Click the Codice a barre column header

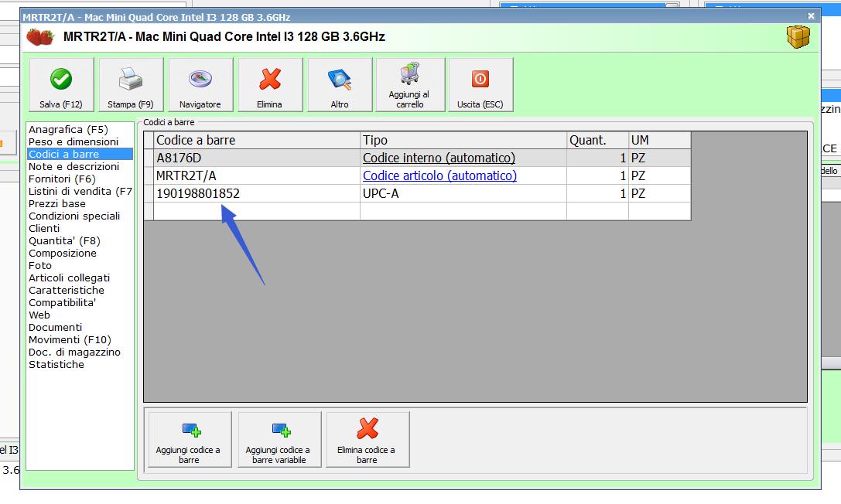point(257,141)
